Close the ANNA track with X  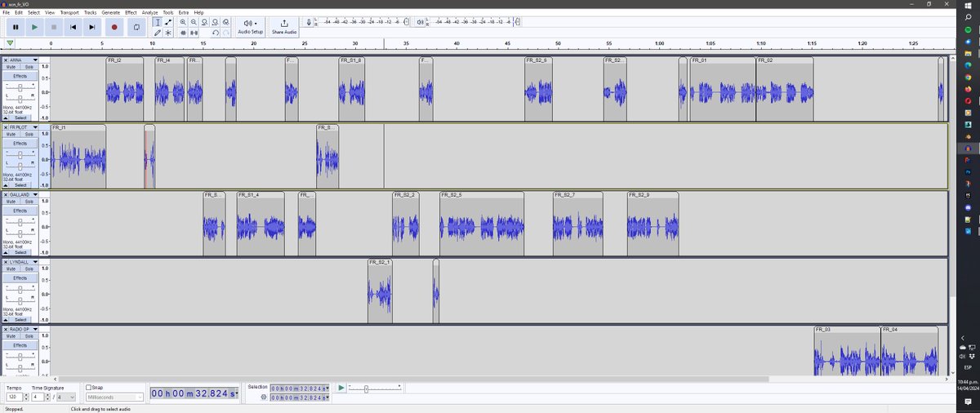pos(6,60)
